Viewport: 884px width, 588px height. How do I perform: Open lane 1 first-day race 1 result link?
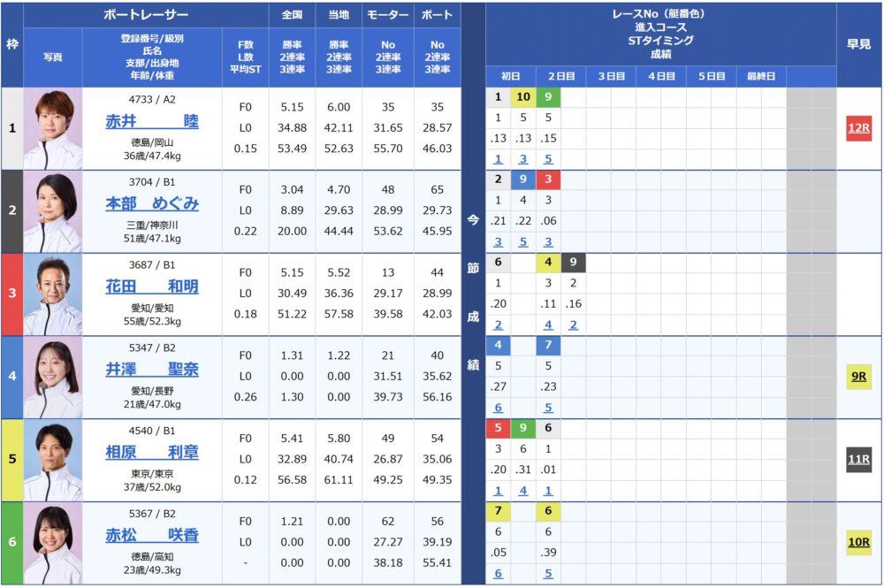pyautogui.click(x=498, y=159)
